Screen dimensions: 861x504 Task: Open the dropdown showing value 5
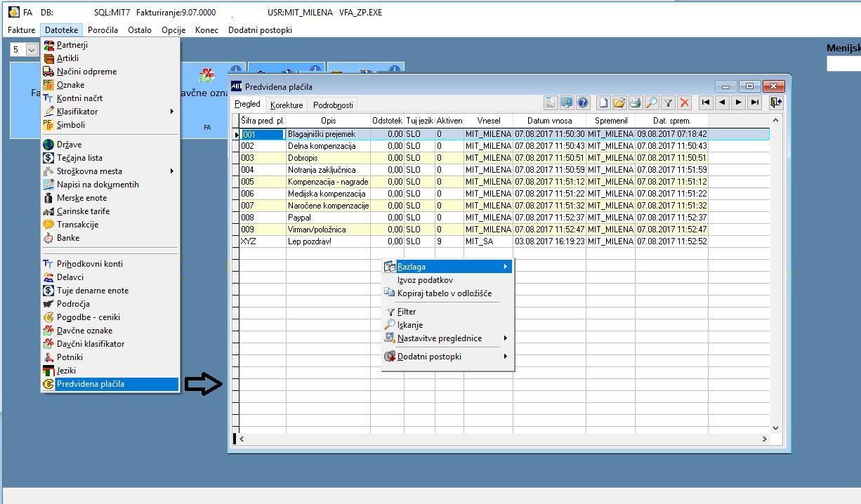32,50
